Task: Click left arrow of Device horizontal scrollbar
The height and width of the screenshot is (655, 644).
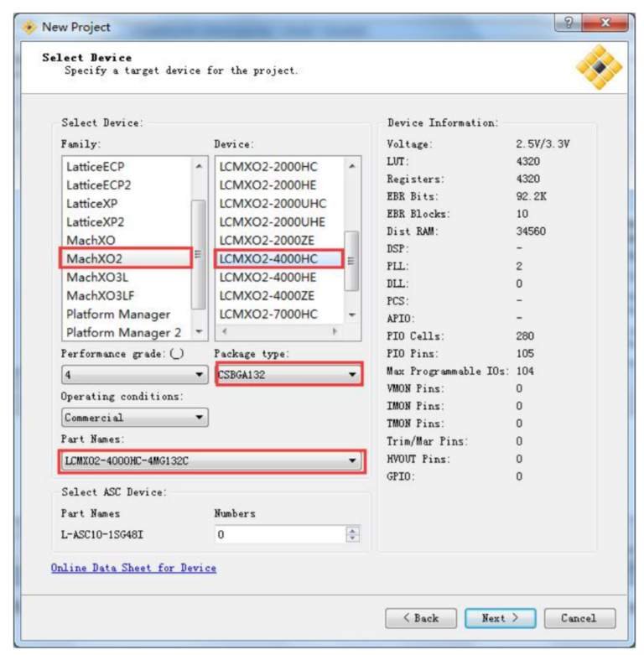Action: pos(224,331)
